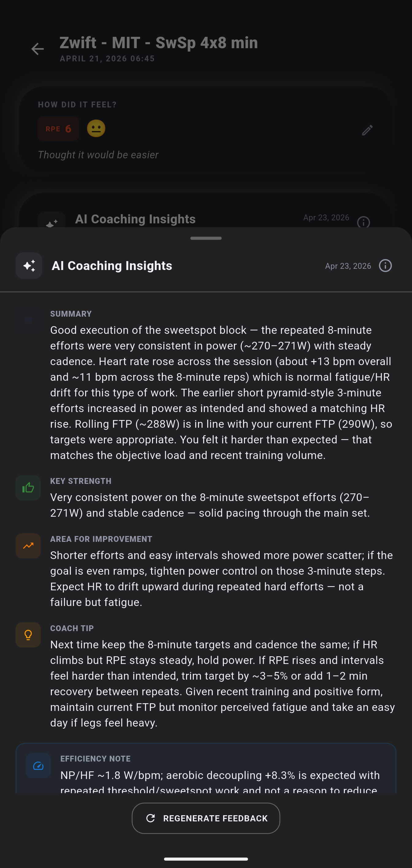Select the lightbulb Coach Tip icon
The width and height of the screenshot is (412, 868).
point(28,635)
